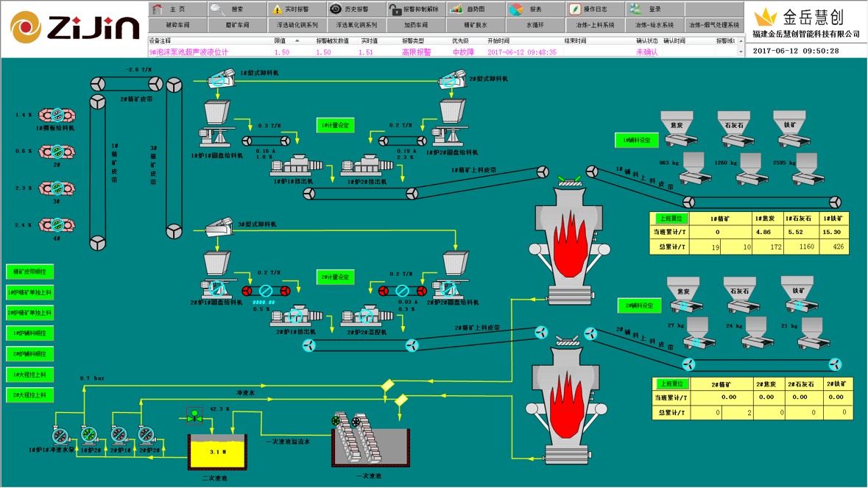Click the 1#炉2#挤出机 extruder icon
868x488 pixels.
coord(366,166)
